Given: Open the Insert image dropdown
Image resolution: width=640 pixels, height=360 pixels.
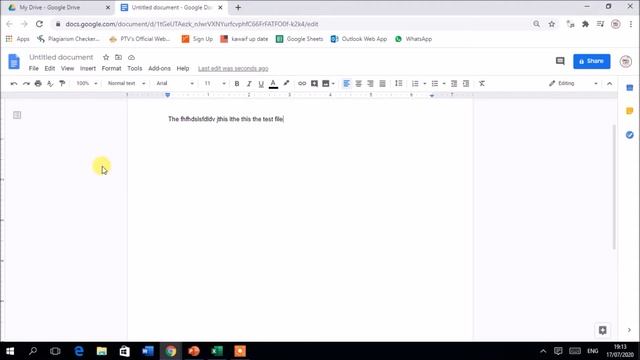Looking at the screenshot, I should point(328,83).
